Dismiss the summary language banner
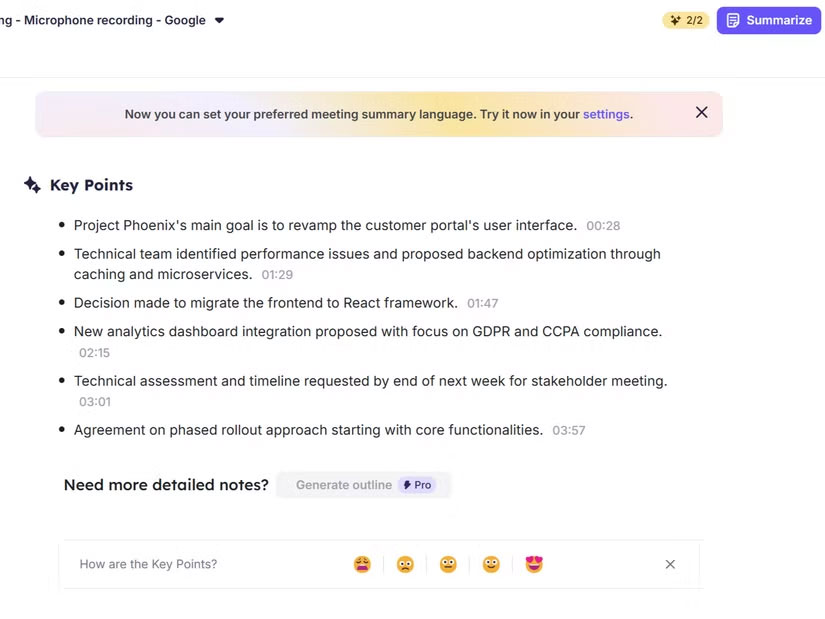This screenshot has width=825, height=619. pyautogui.click(x=702, y=113)
